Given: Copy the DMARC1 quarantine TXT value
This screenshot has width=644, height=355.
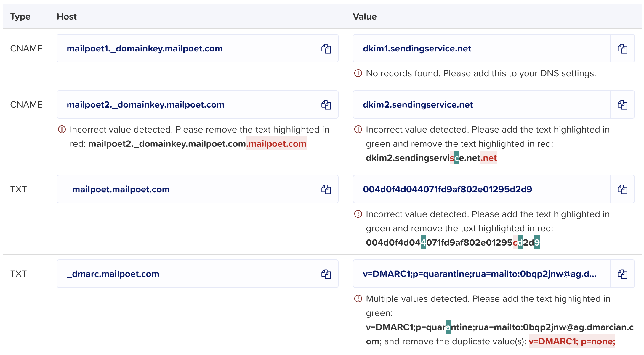Looking at the screenshot, I should tap(622, 274).
